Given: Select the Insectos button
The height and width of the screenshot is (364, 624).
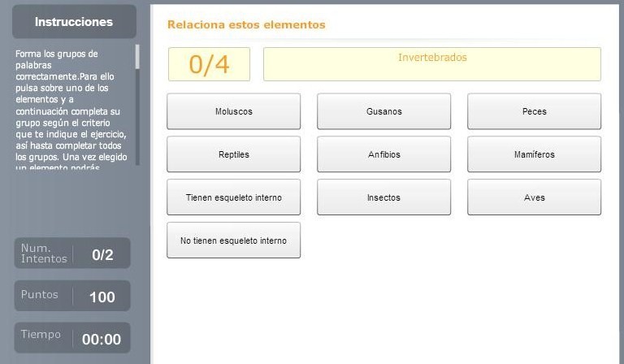Looking at the screenshot, I should [383, 197].
